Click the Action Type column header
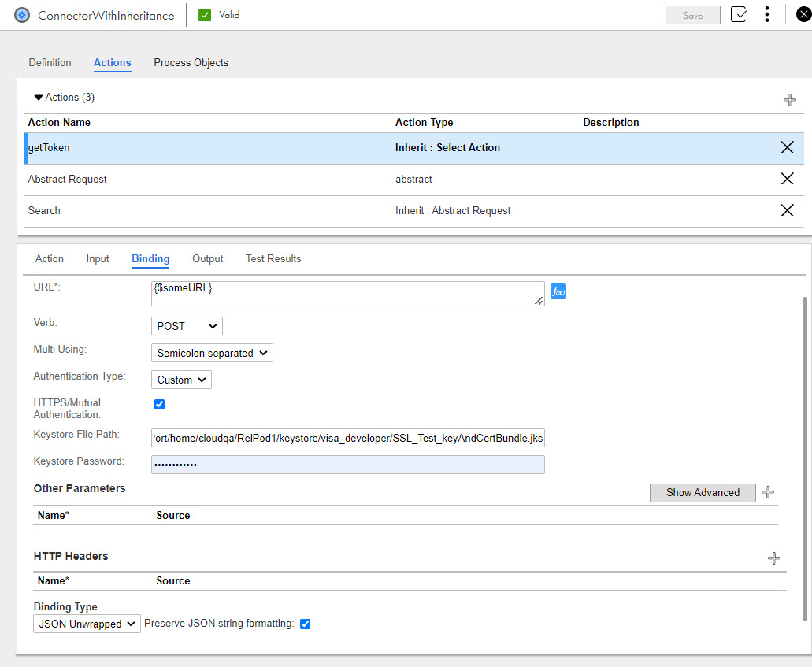Screen dimensions: 812x667 [x=425, y=123]
